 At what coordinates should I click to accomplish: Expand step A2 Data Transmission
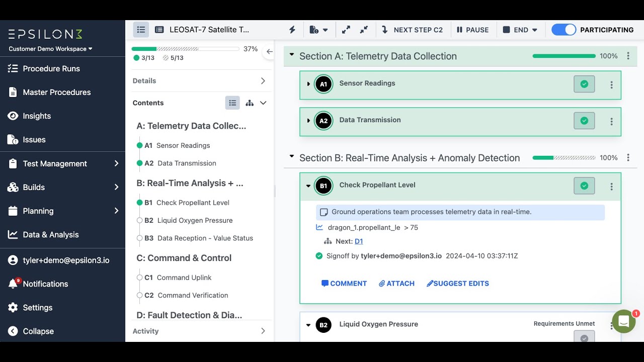coord(308,121)
